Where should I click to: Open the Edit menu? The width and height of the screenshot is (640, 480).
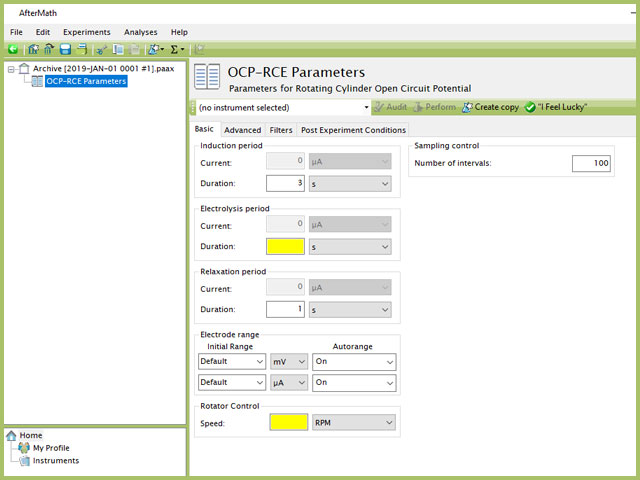pos(42,32)
